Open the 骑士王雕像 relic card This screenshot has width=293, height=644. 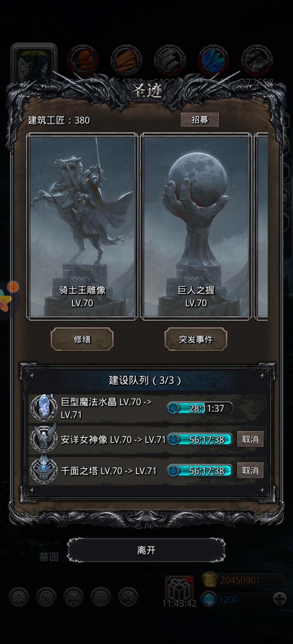tap(82, 227)
